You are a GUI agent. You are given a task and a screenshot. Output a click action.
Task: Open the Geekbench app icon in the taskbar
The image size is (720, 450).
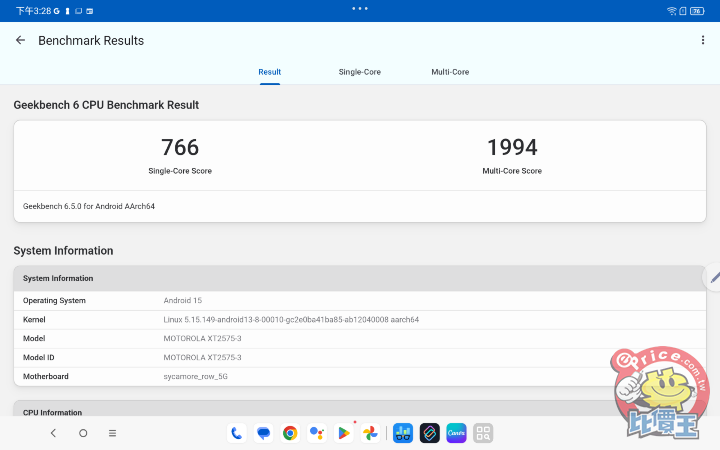coord(403,433)
